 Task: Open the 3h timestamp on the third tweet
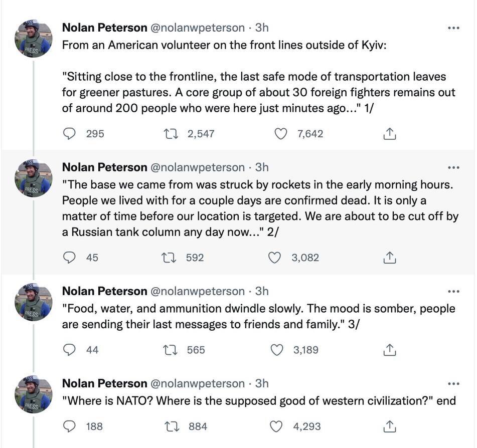coord(262,291)
